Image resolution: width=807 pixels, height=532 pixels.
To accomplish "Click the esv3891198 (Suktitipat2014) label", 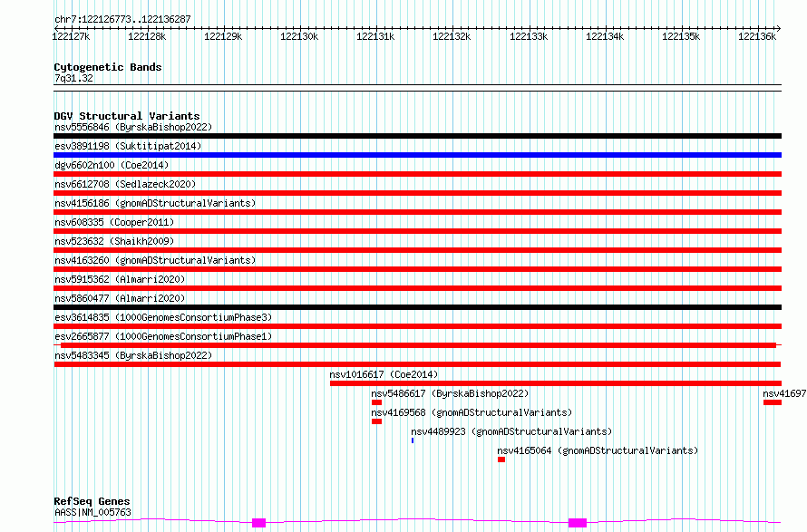I will point(128,146).
